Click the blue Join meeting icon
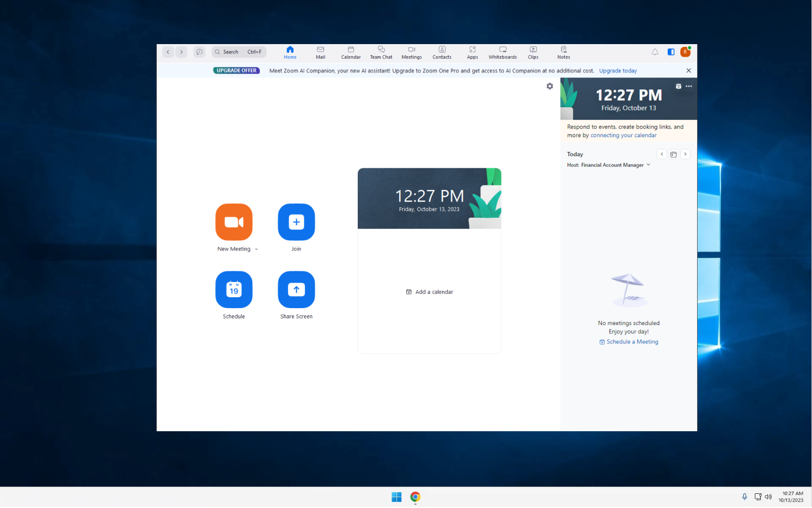This screenshot has height=508, width=812. pos(296,222)
